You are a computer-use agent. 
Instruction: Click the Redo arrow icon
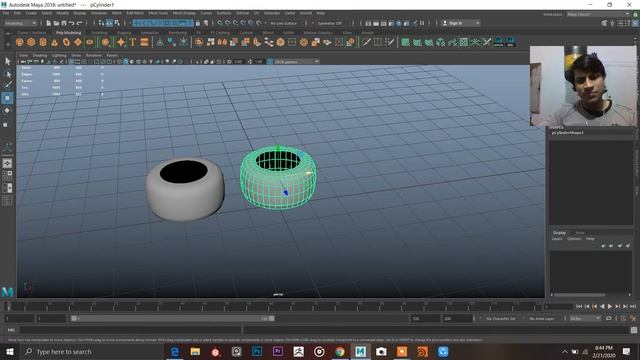pos(80,23)
